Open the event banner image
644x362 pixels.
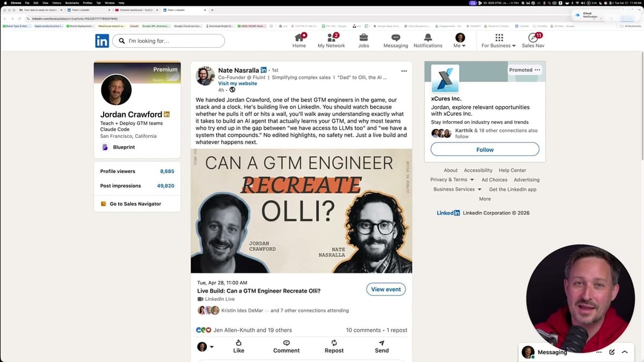301,211
